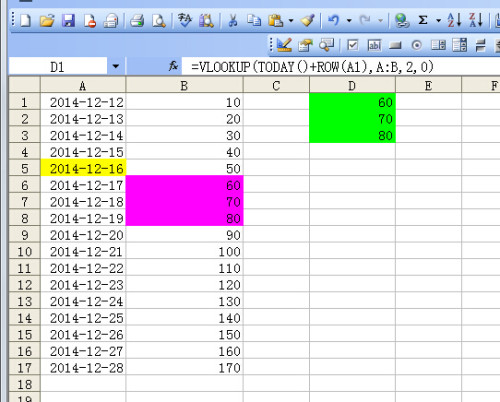Save the workbook with the floppy disk icon
The height and width of the screenshot is (402, 500).
pyautogui.click(x=68, y=21)
